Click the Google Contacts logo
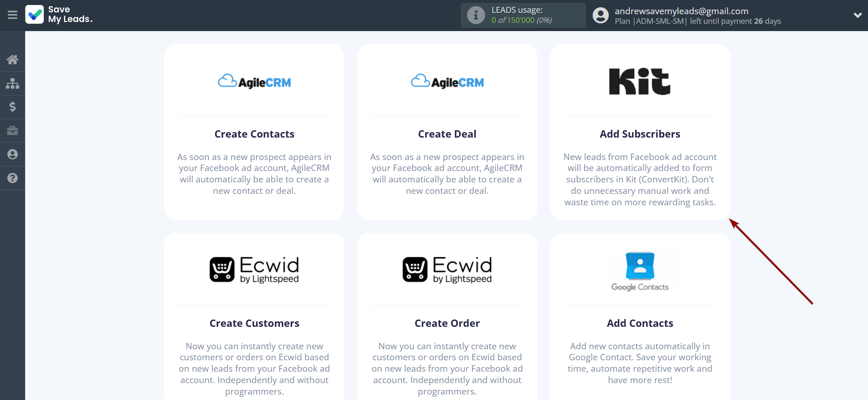 point(640,272)
